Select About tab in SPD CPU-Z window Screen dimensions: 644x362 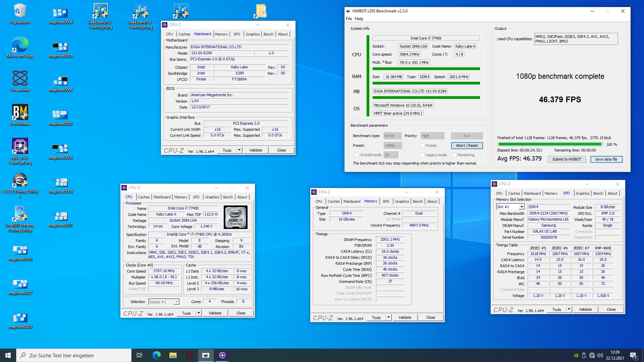click(x=612, y=193)
